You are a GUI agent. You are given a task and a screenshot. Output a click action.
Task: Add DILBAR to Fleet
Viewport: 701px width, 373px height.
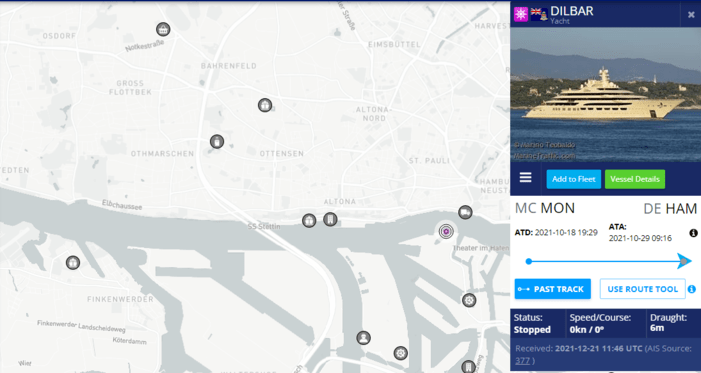click(x=574, y=179)
